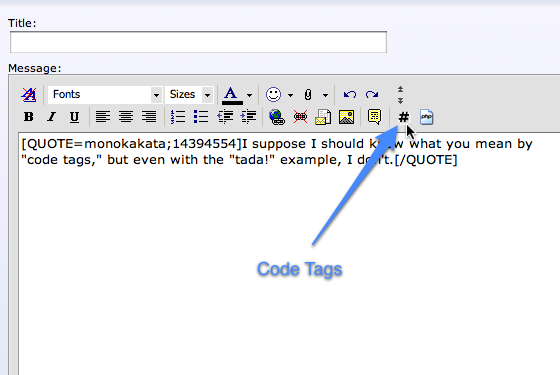The image size is (560, 375).
Task: Click on the text "[QUOTE=monokakata;14394554]"
Action: point(131,144)
